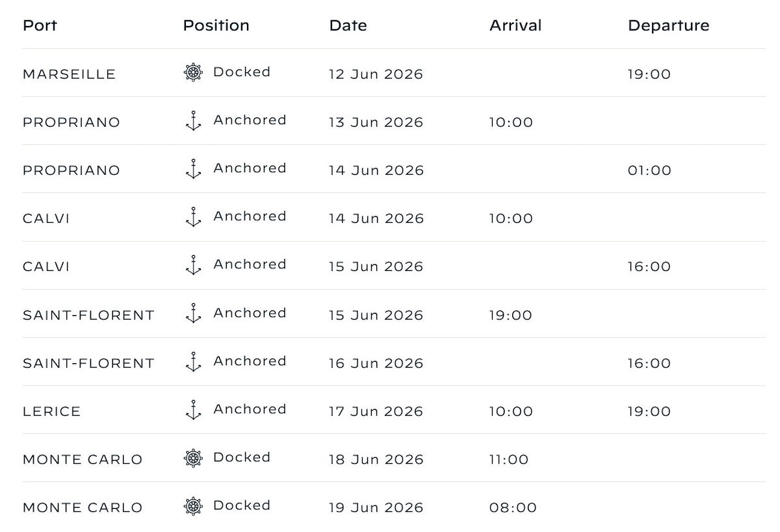
Task: Click the helm icon on Monte Carlo 18 Jun row
Action: coord(193,458)
